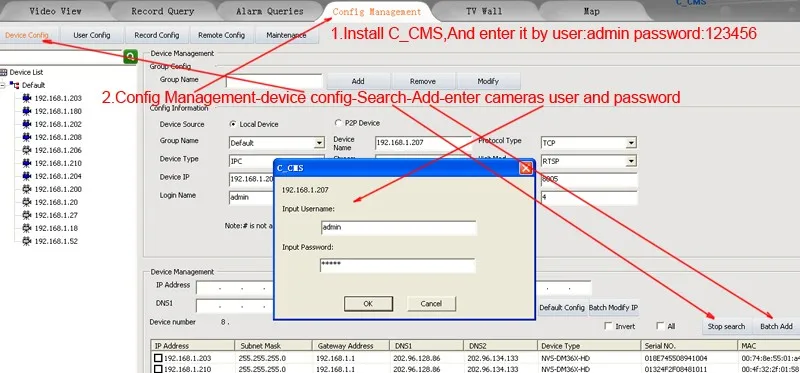800x373 pixels.
Task: Select the Local Device radio button
Action: (233, 124)
